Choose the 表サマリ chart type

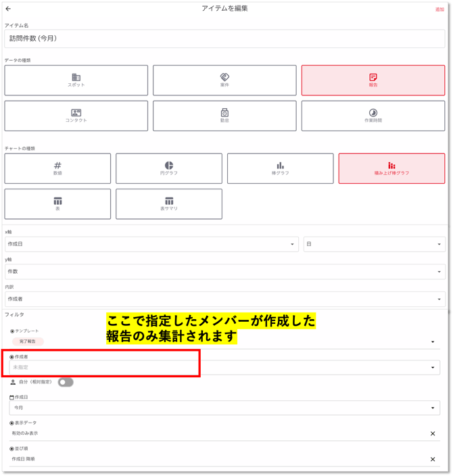[x=168, y=204]
